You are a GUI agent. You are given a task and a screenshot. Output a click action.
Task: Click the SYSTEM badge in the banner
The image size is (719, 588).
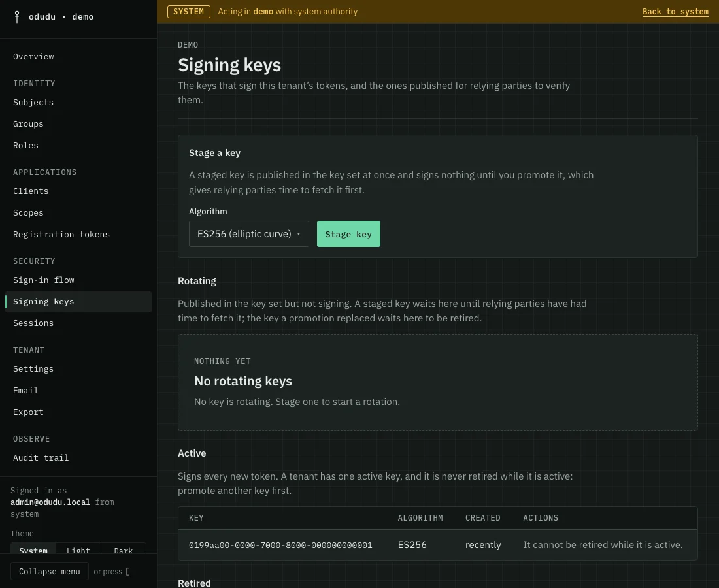click(x=188, y=12)
